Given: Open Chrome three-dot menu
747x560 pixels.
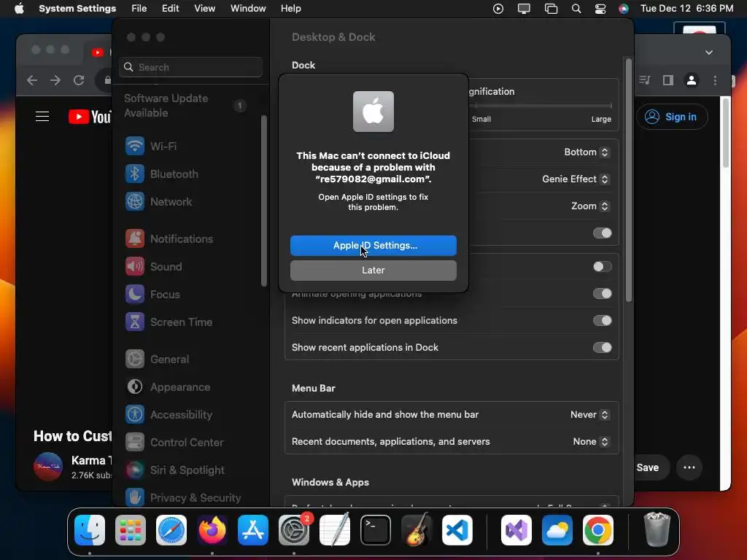Looking at the screenshot, I should (x=715, y=80).
